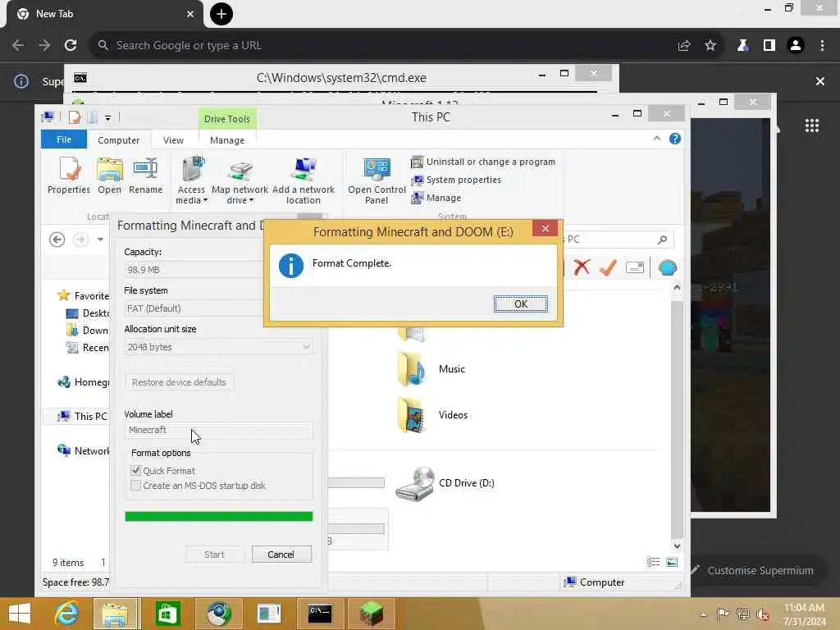Click the blue globe shell toolbar icon
840x630 pixels.
[668, 267]
